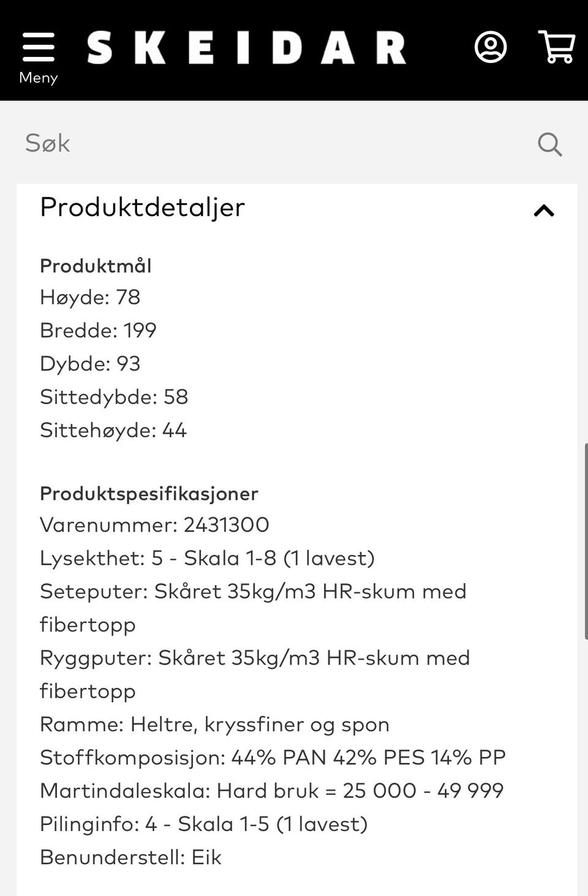The image size is (588, 896).
Task: Click the Meny label under hamburger
Action: pyautogui.click(x=38, y=78)
